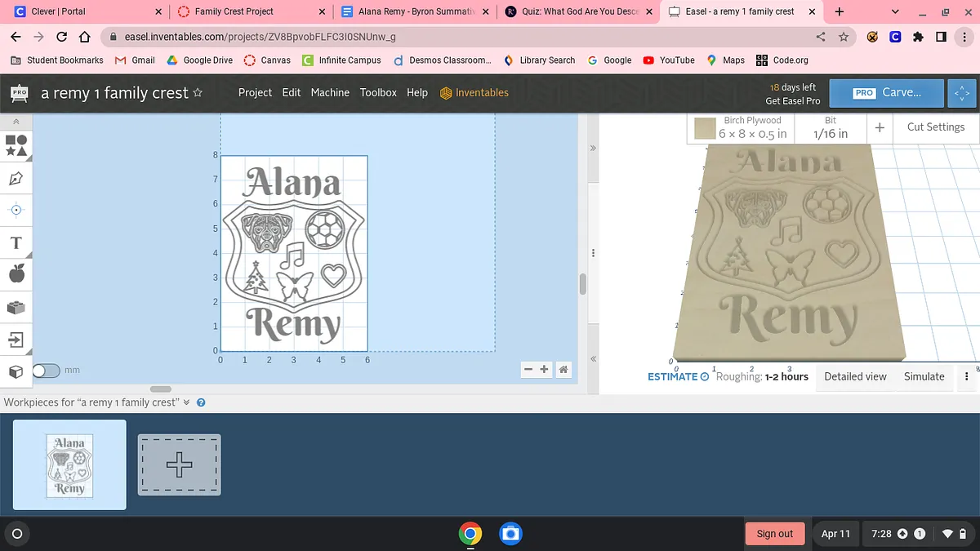Open the Cut Settings panel
980x551 pixels.
936,127
